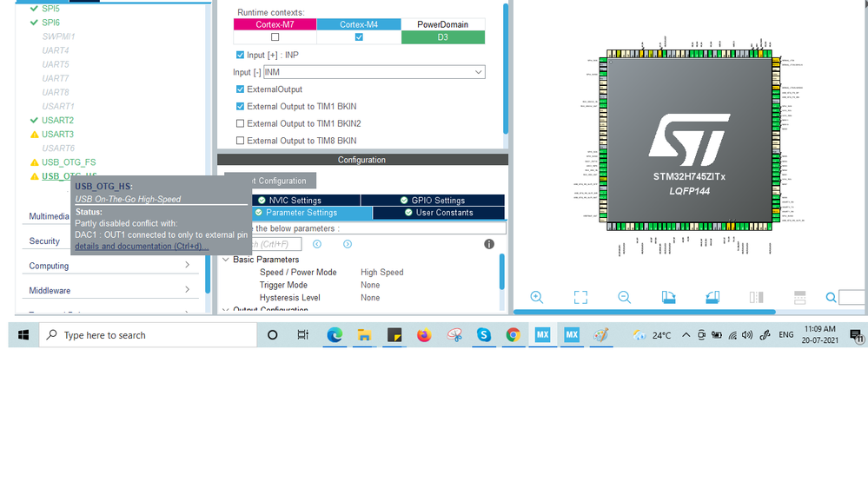This screenshot has height=488, width=868.
Task: Click the vertical split view icon
Action: 756,297
